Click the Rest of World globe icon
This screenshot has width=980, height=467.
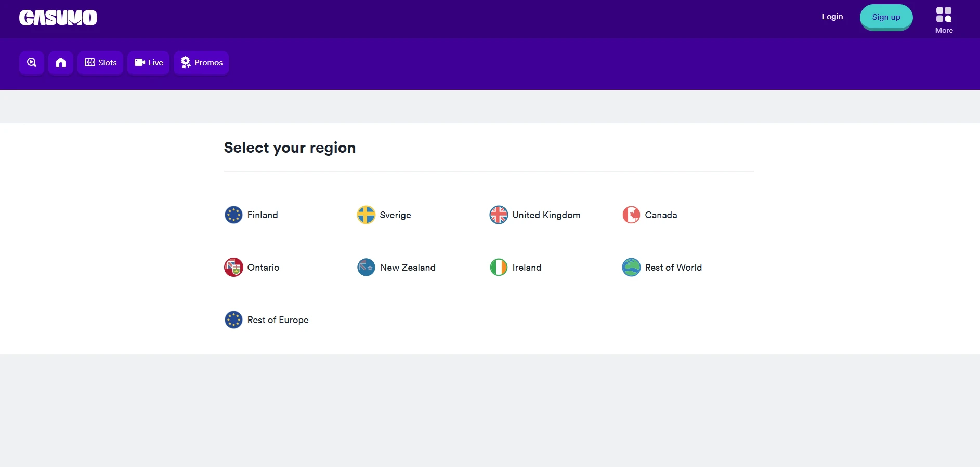click(x=631, y=268)
